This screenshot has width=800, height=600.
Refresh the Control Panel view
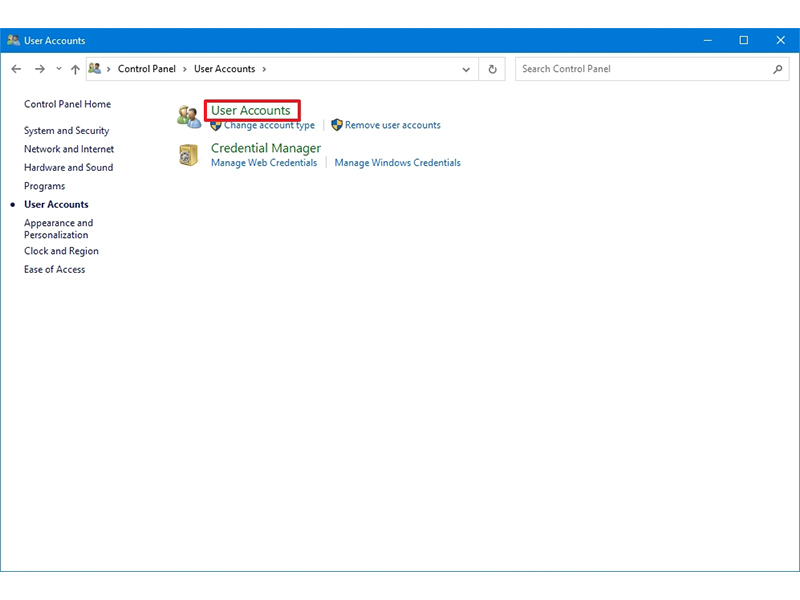click(492, 69)
